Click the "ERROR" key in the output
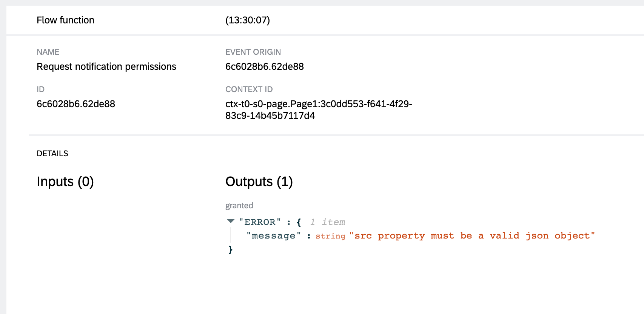 tap(260, 222)
